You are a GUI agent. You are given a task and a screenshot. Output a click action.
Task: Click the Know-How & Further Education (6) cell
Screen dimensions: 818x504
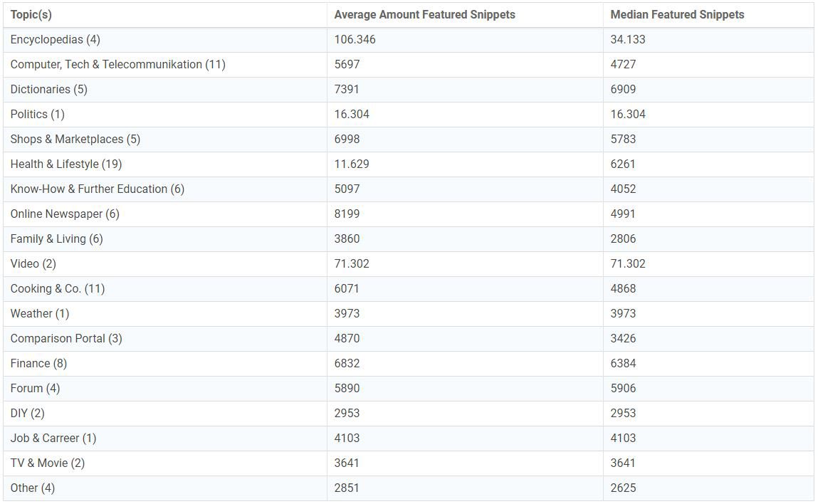click(97, 189)
